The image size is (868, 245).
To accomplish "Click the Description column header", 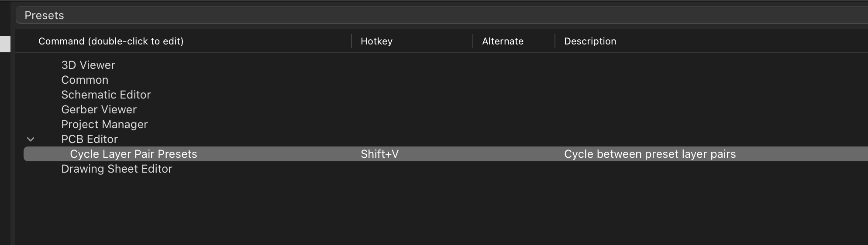I will coord(590,41).
